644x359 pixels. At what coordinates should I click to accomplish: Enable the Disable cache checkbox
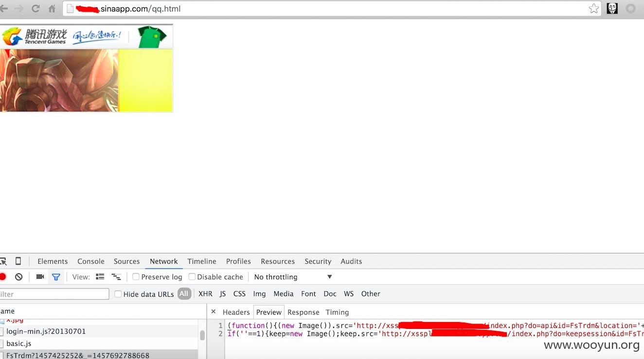point(192,277)
